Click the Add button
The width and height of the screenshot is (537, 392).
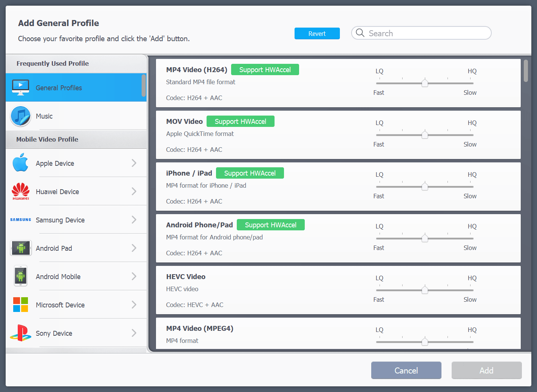pyautogui.click(x=487, y=370)
